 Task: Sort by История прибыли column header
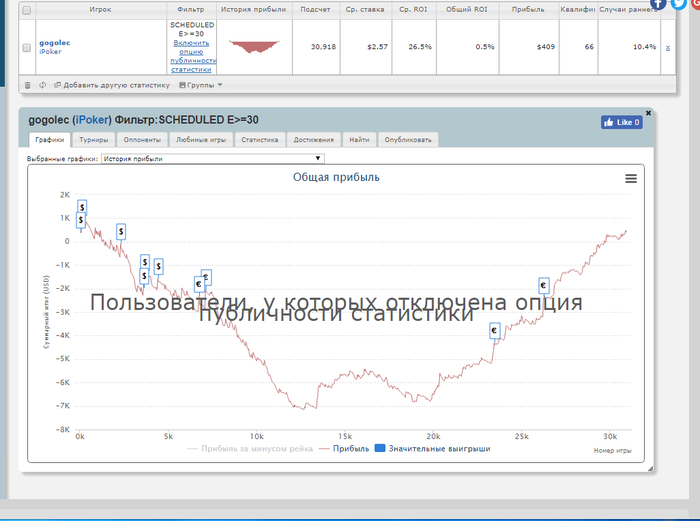pyautogui.click(x=254, y=9)
